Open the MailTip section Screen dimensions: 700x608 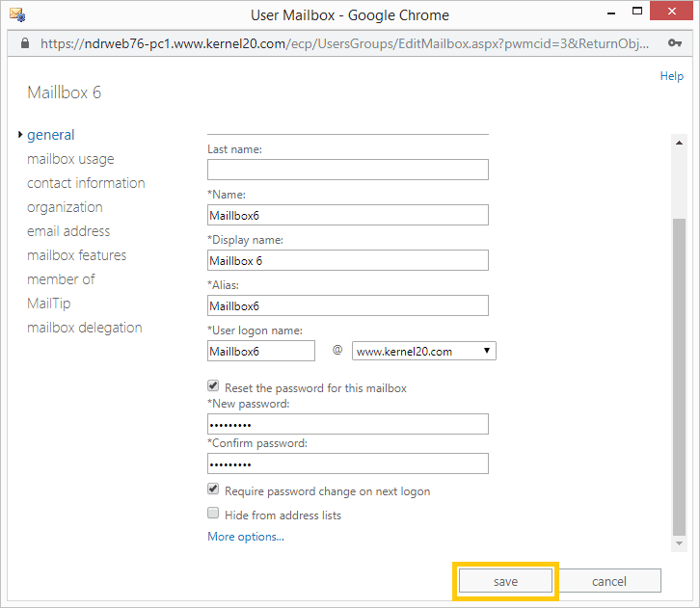(48, 304)
